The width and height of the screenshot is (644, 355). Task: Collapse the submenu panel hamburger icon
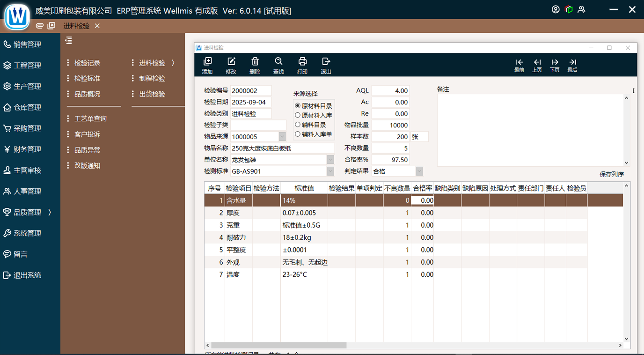(x=69, y=41)
